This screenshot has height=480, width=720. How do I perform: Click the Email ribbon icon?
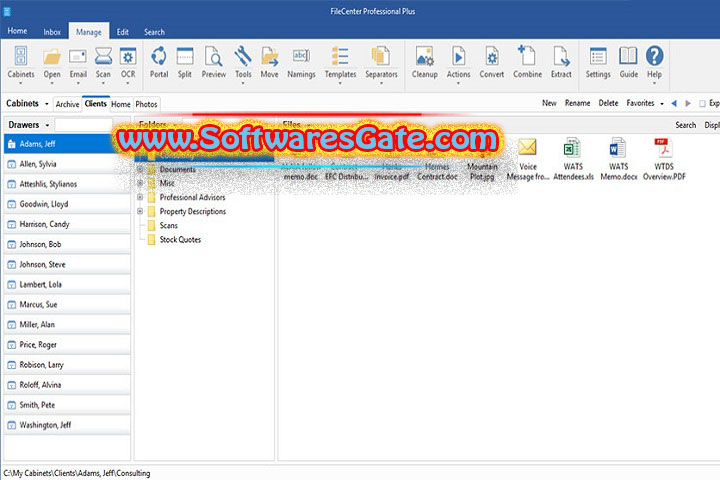78,56
